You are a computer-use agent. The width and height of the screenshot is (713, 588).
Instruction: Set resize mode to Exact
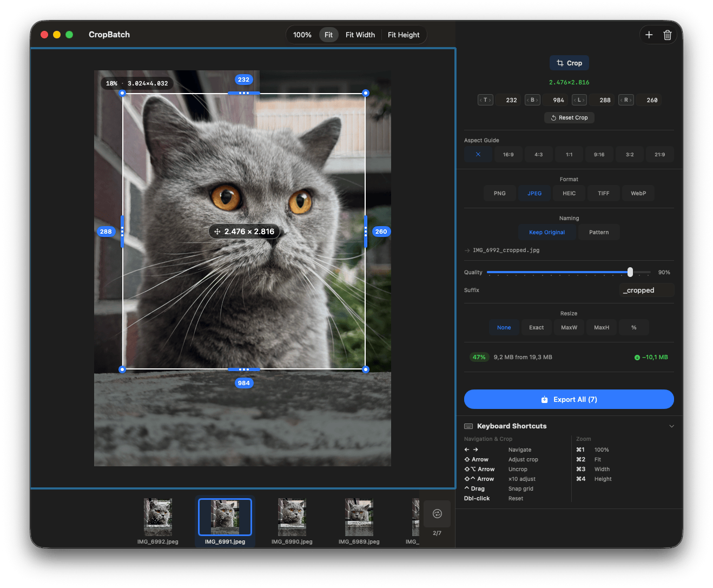coord(537,327)
